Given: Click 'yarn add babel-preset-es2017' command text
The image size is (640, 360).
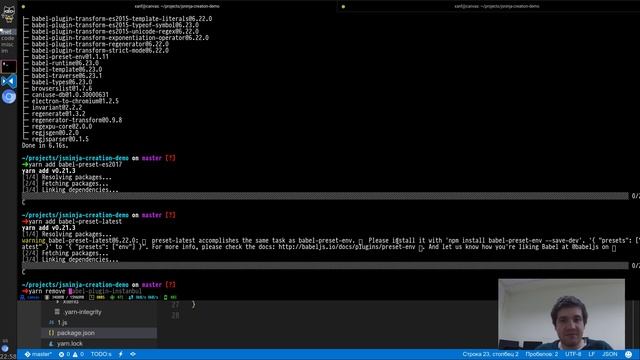Looking at the screenshot, I should click(x=75, y=164).
